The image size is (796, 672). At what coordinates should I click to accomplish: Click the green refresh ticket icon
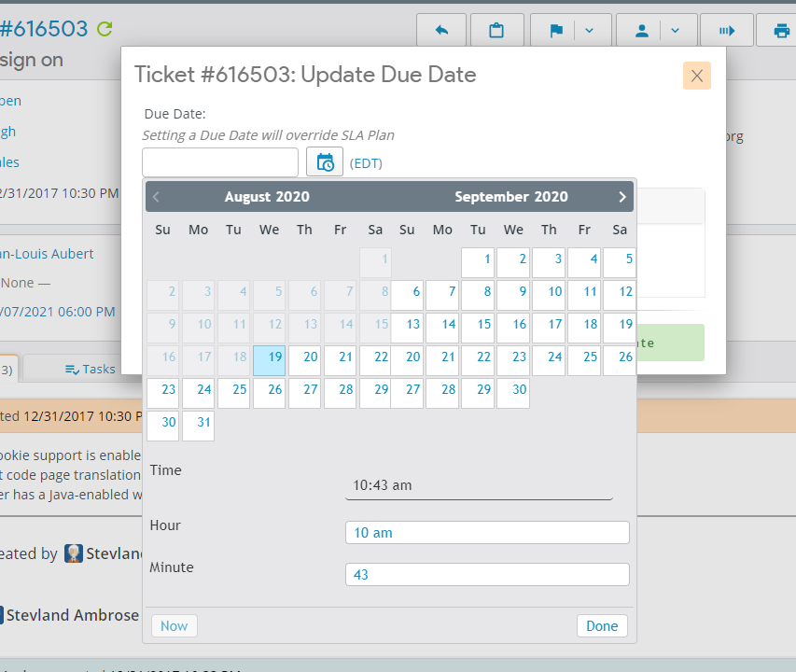(105, 29)
